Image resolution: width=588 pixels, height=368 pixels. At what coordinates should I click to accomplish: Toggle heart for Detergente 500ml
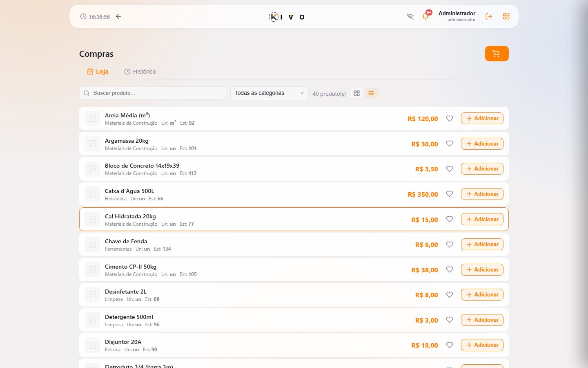[450, 320]
